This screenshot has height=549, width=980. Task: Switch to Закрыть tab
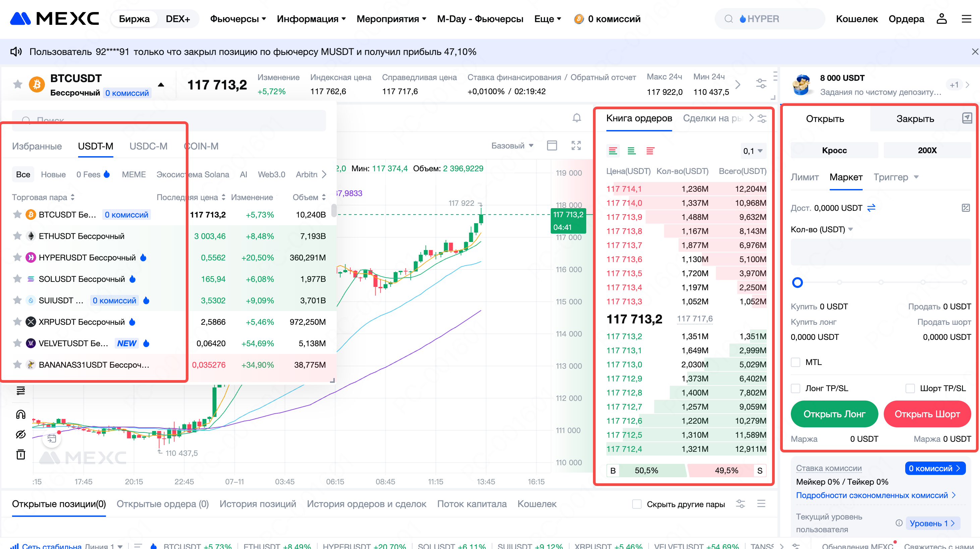point(915,119)
